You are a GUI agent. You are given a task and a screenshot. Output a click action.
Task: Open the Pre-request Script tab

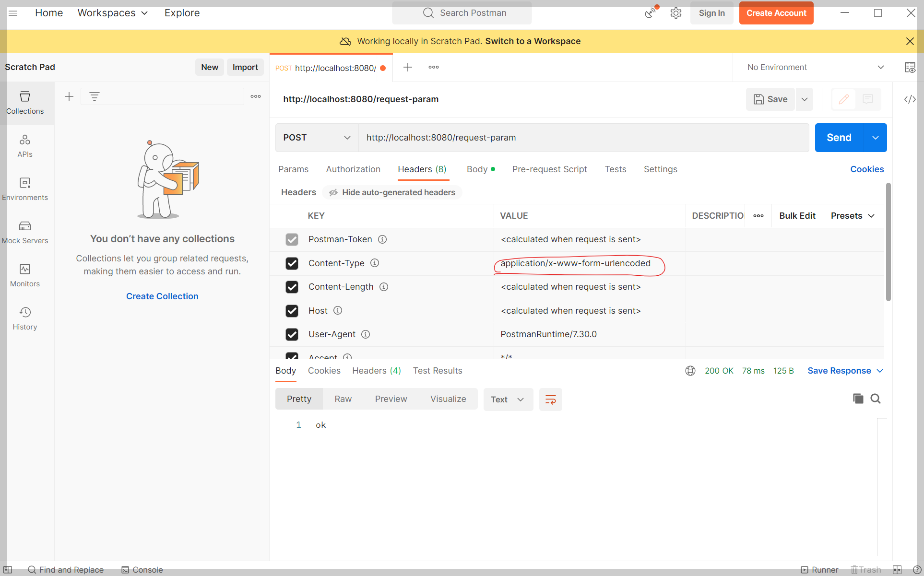[549, 169]
